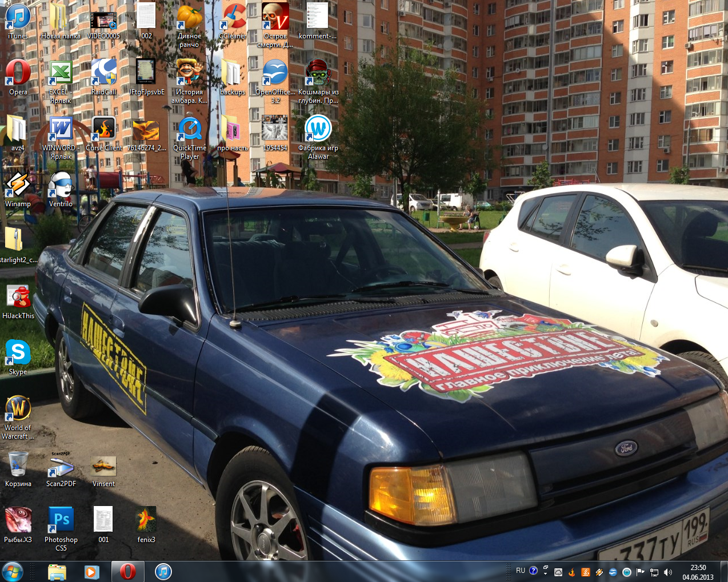Select the WINWORD - Ярлык shortcut

pos(61,138)
